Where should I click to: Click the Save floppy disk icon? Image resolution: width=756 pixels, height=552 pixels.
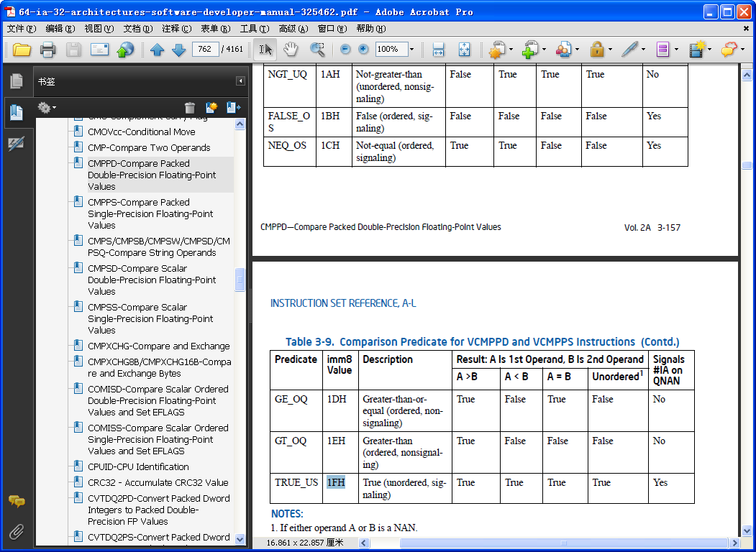(74, 50)
